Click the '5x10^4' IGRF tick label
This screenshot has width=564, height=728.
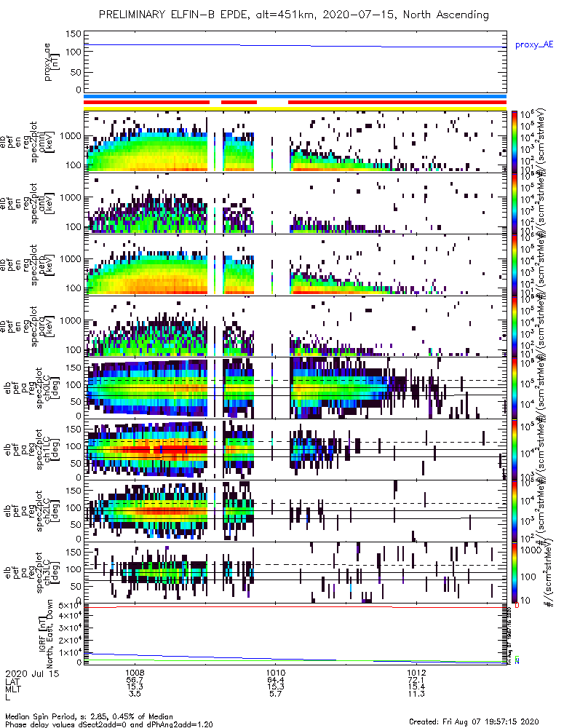(70, 606)
